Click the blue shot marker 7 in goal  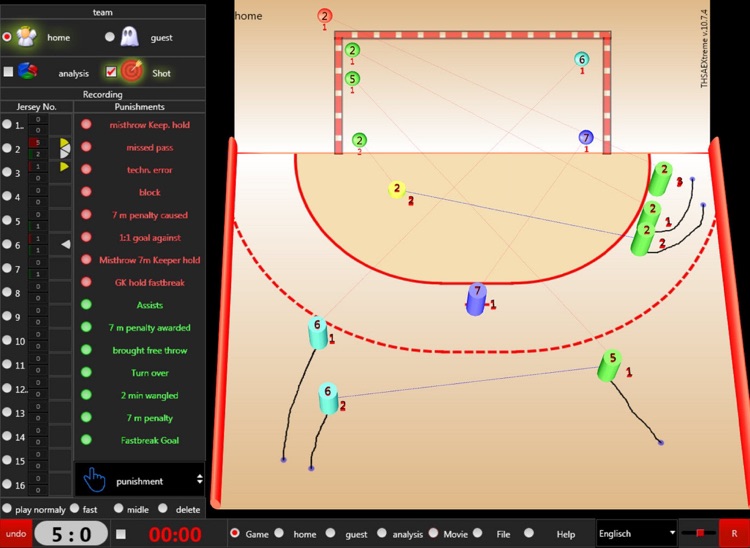(x=586, y=138)
